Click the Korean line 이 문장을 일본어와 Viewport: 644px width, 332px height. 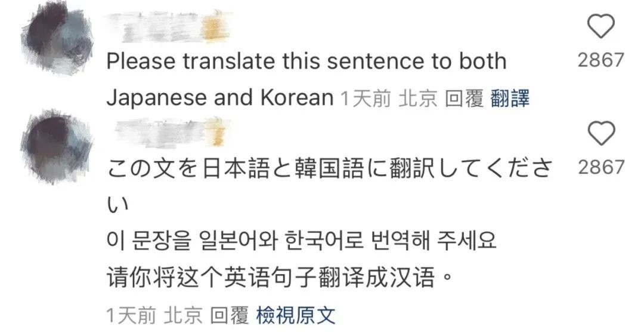tap(302, 242)
